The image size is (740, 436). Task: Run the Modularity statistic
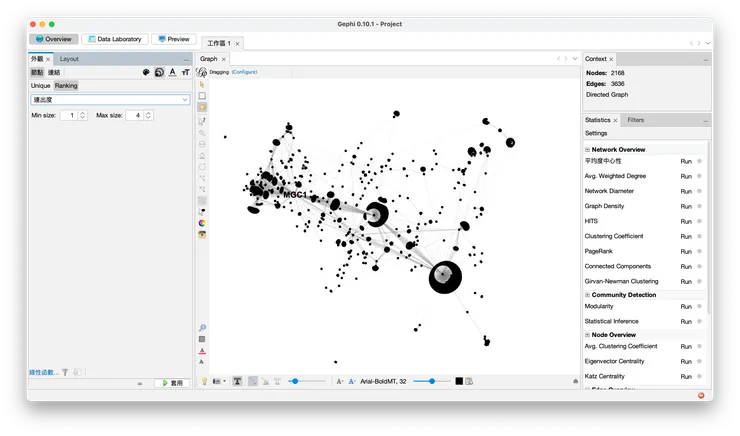tap(686, 307)
